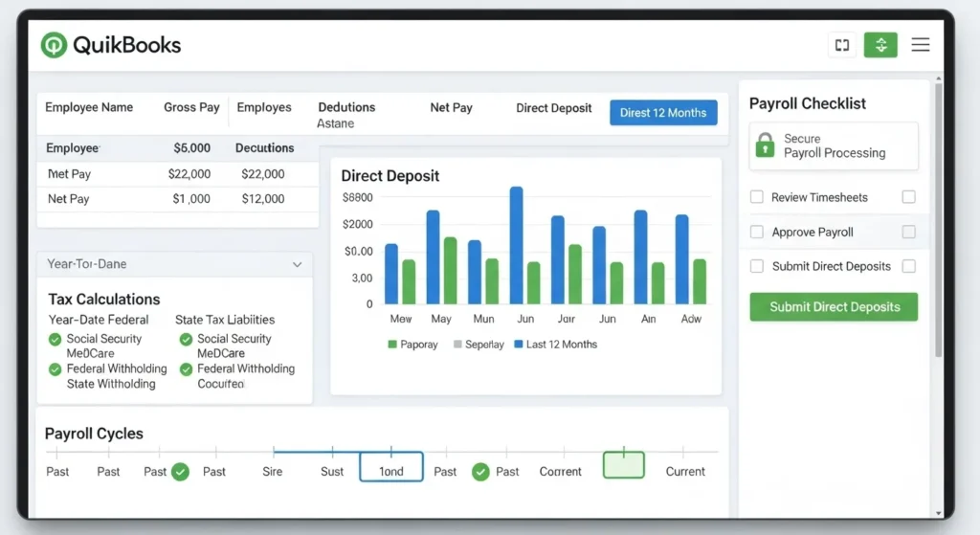The height and width of the screenshot is (535, 980).
Task: Click the QuikBooks logo icon
Action: (x=54, y=45)
